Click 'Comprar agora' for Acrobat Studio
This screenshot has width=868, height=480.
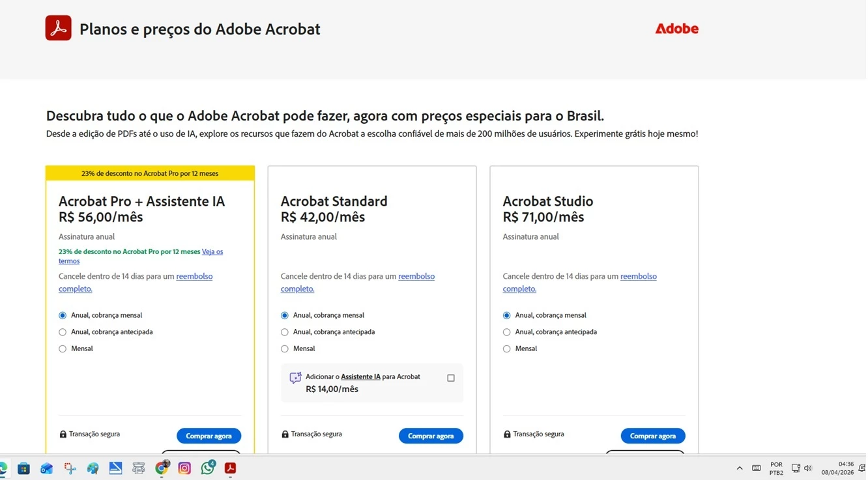pyautogui.click(x=653, y=436)
